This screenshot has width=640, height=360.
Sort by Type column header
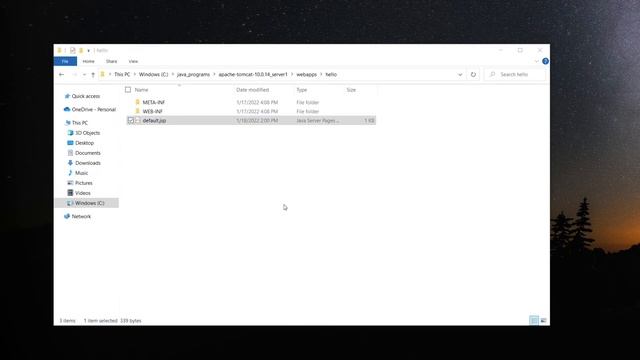(302, 90)
